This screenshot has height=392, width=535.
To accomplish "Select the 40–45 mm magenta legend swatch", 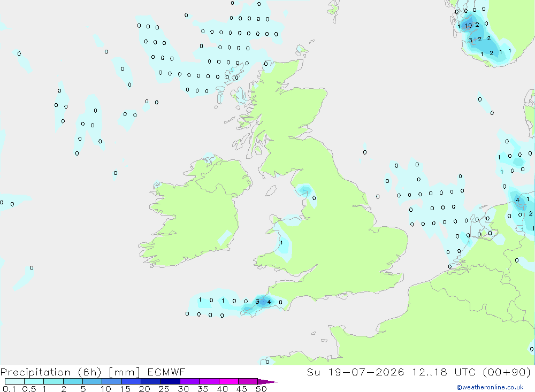I will pyautogui.click(x=228, y=381).
